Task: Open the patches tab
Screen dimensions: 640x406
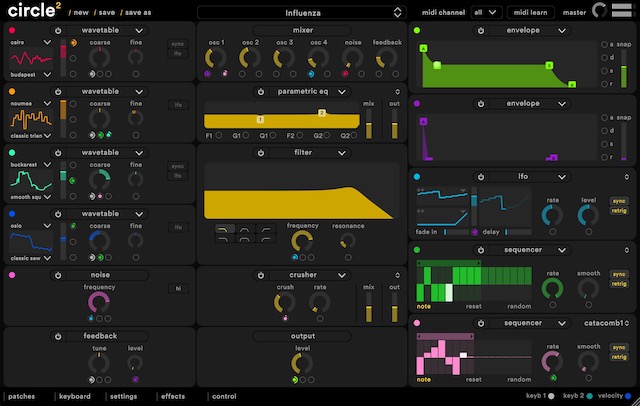Action: [x=21, y=396]
